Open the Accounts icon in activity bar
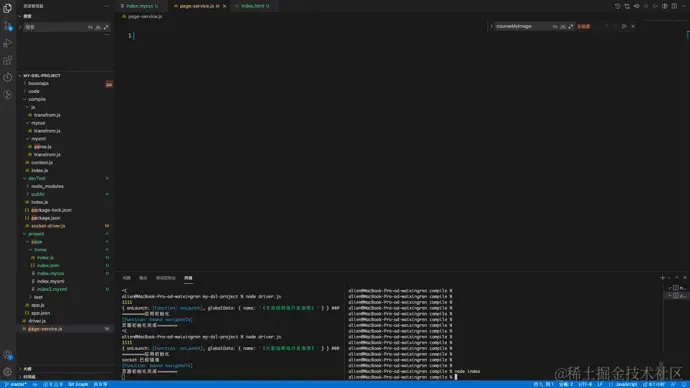690x388 pixels. [x=7, y=355]
